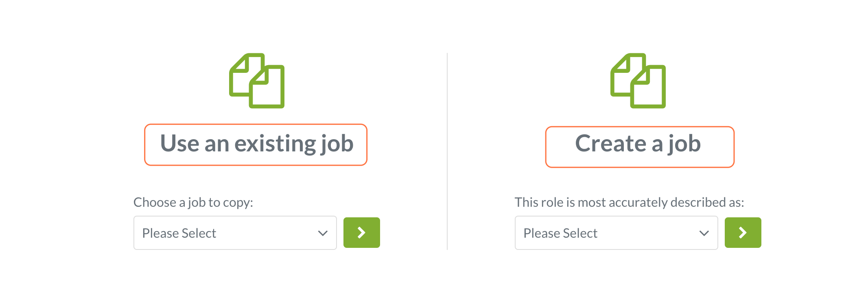Click the green proceed arrow under Create a job
Image resolution: width=868 pixels, height=291 pixels.
point(743,232)
